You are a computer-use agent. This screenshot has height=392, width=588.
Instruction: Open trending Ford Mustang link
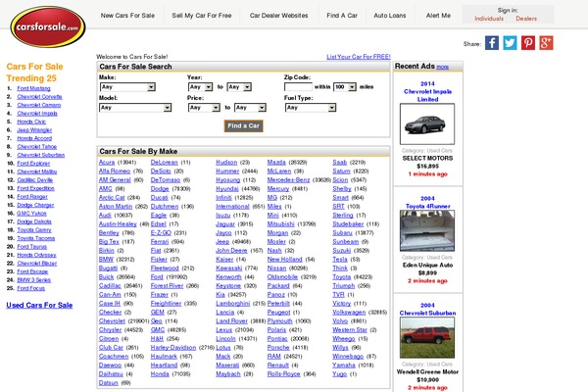33,88
